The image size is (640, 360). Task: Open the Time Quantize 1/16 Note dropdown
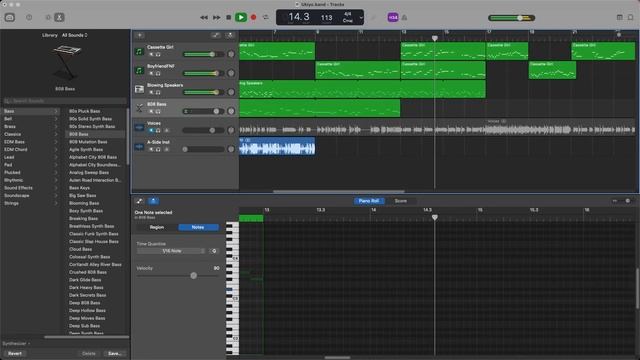click(171, 251)
